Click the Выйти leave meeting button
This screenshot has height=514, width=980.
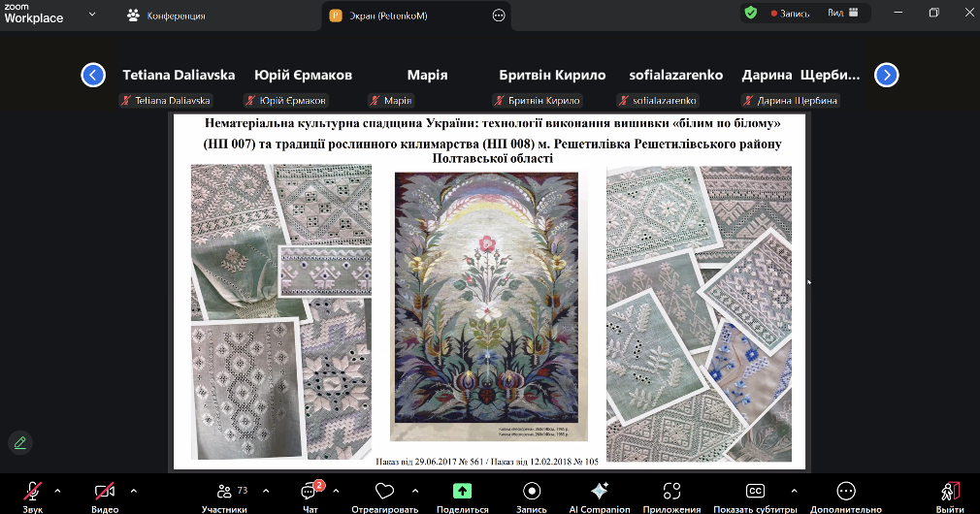pos(950,492)
